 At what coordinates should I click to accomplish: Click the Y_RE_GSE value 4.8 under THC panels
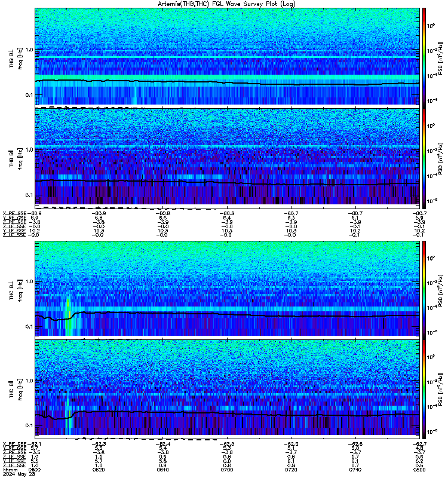419,449
